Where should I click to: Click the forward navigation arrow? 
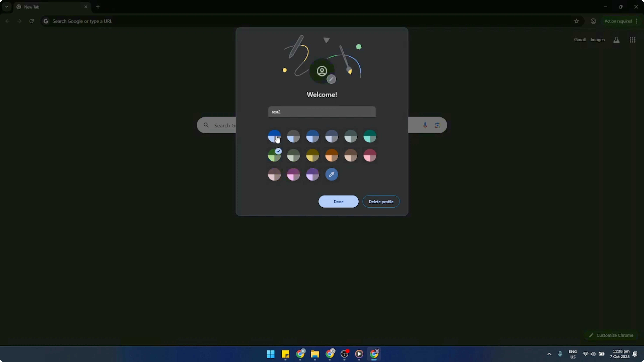[19, 21]
